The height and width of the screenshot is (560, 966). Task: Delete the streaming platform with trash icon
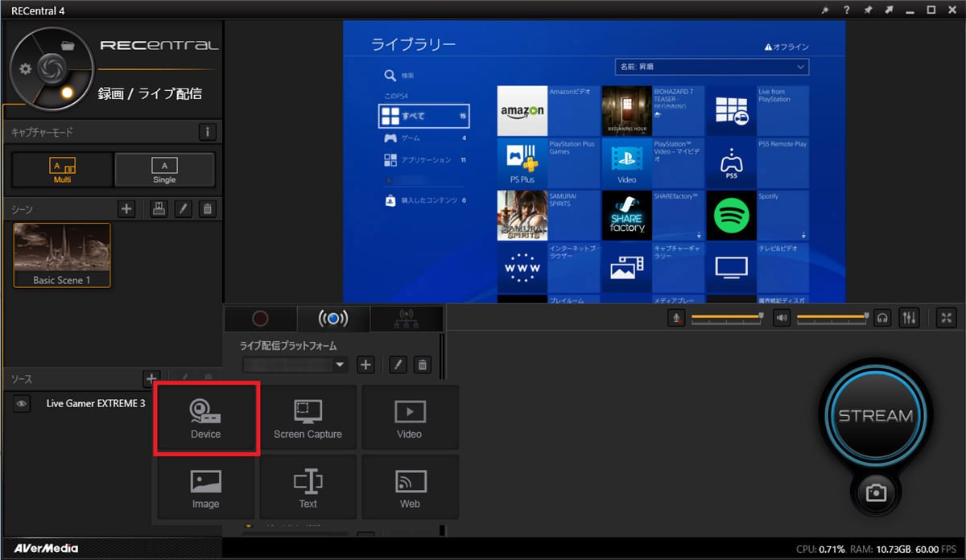click(423, 364)
